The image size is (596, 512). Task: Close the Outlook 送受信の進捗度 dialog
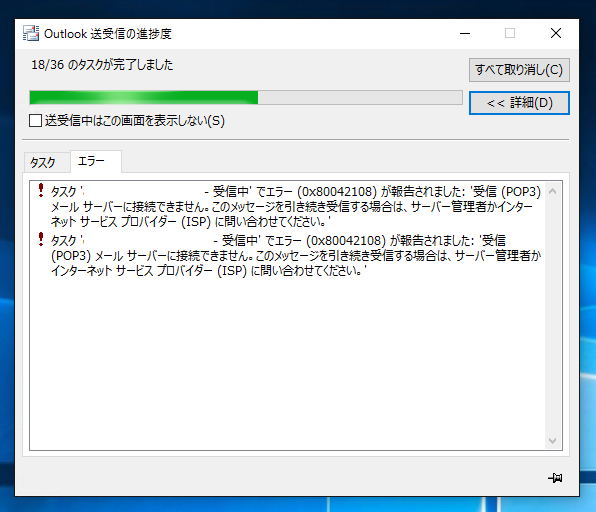click(556, 33)
